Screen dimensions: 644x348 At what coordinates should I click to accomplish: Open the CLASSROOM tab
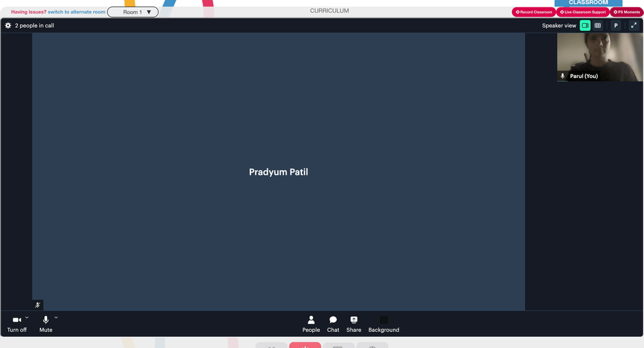(x=588, y=3)
